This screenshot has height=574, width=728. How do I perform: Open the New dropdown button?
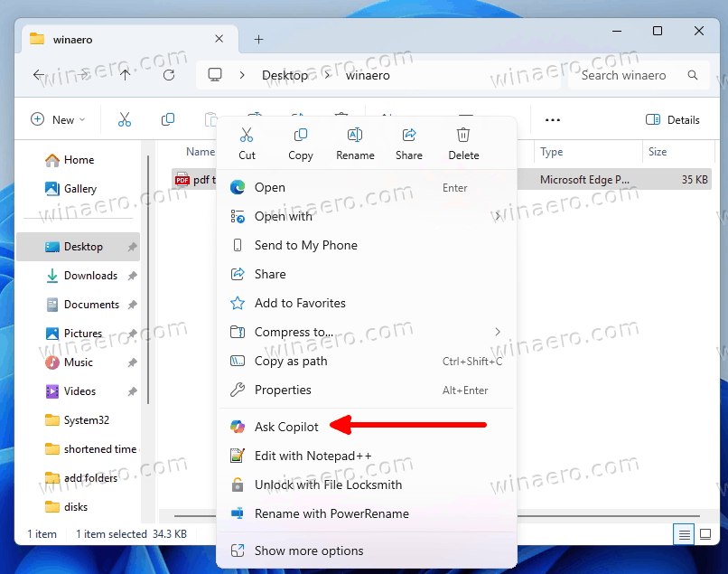58,120
